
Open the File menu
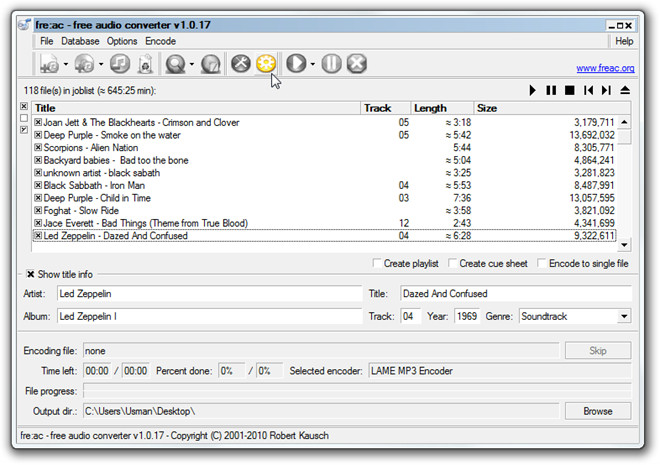[46, 41]
